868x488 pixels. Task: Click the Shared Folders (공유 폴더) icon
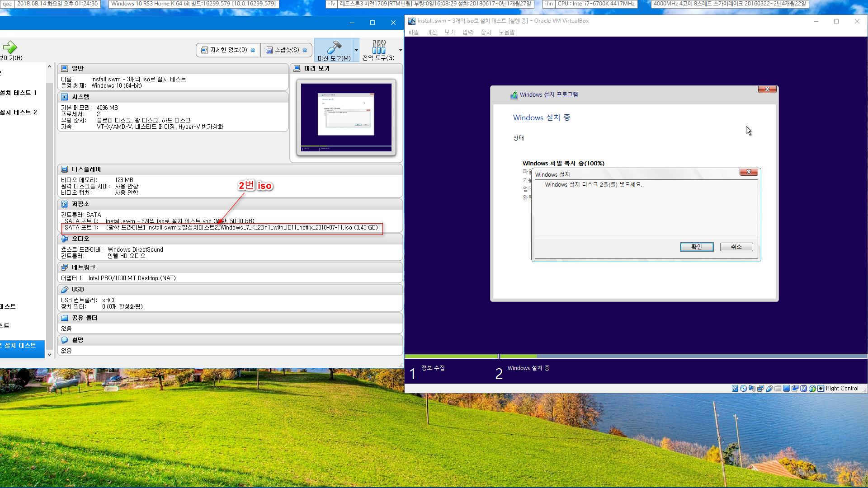coord(65,318)
